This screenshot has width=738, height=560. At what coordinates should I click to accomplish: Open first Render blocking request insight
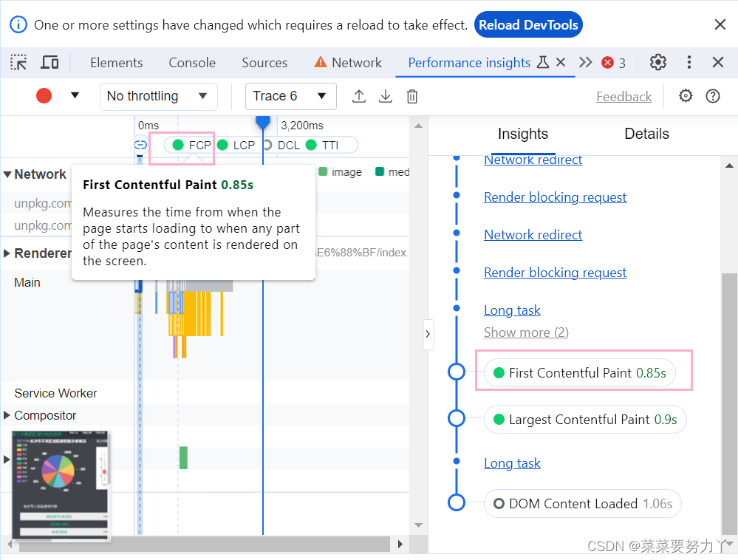(x=555, y=197)
